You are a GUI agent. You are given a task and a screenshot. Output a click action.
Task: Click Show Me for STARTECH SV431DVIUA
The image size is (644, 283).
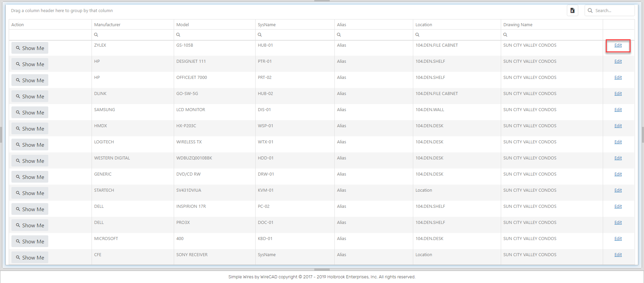[30, 193]
